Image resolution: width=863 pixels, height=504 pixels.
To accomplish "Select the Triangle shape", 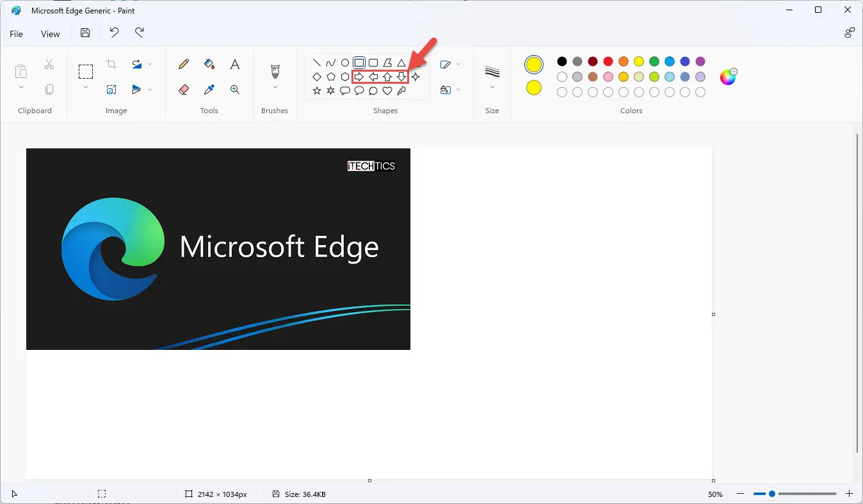I will click(401, 63).
